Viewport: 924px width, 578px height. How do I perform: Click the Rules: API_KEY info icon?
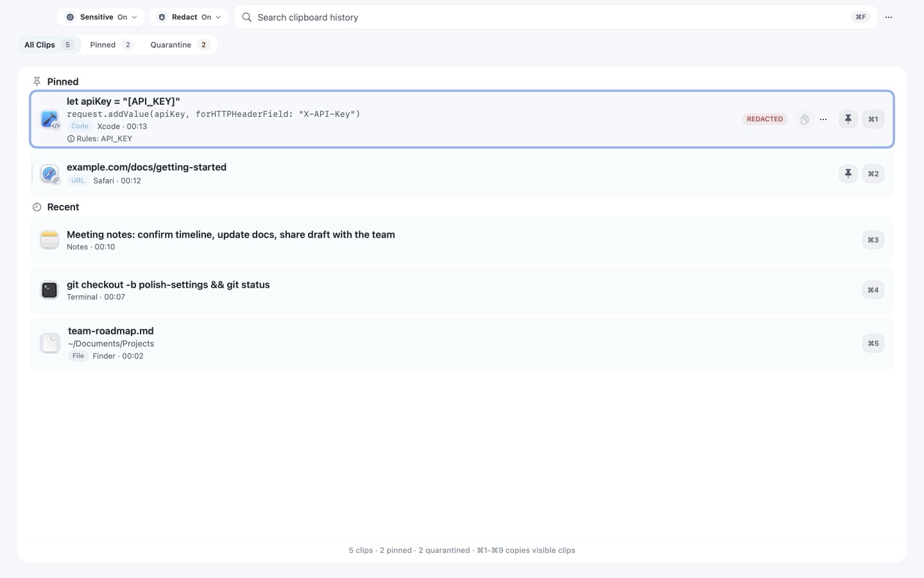[71, 139]
